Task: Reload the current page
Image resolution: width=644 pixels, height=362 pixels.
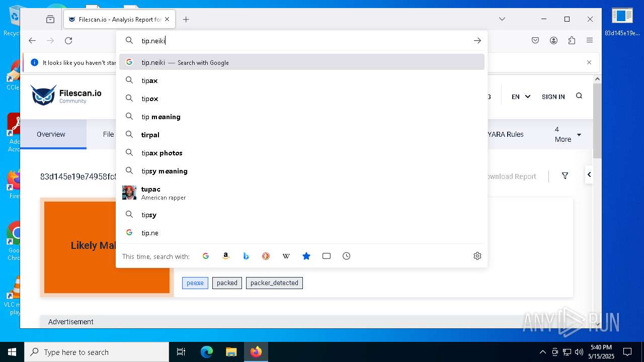Action: 68,41
